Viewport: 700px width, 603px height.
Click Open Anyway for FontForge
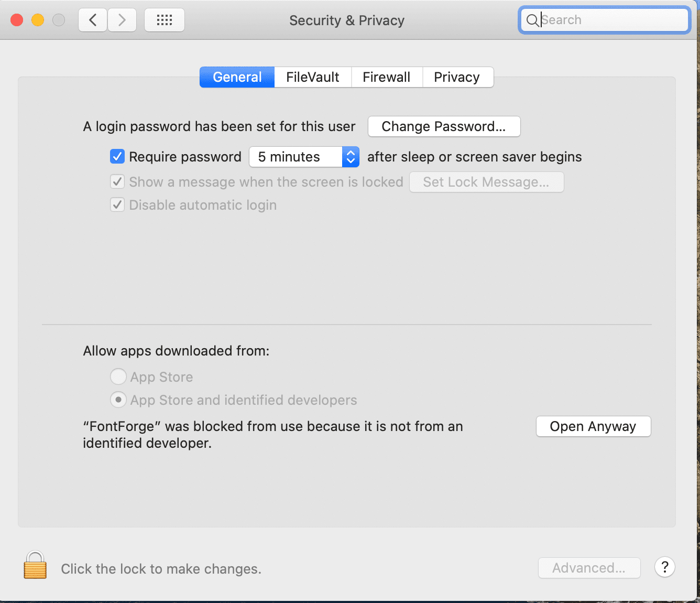(593, 426)
